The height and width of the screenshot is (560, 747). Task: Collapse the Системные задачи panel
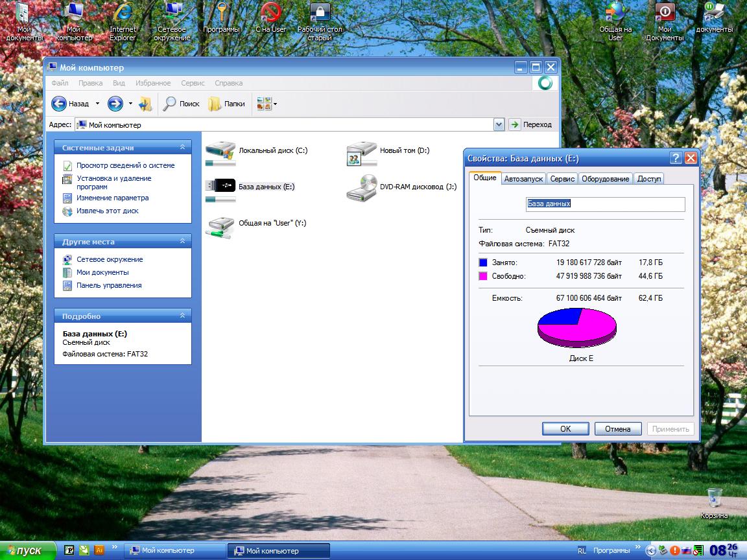[182, 147]
